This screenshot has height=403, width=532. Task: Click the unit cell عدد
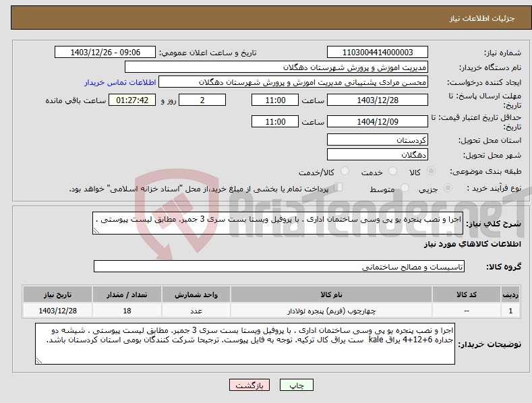pyautogui.click(x=196, y=311)
